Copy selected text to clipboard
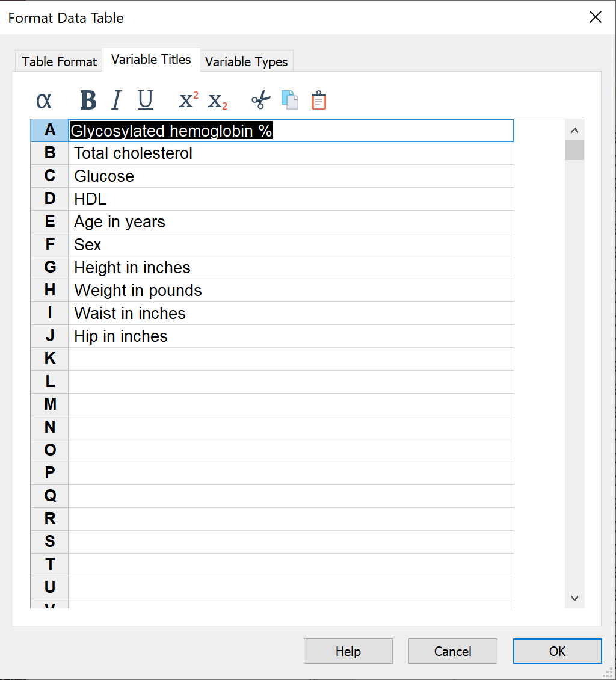The width and height of the screenshot is (616, 680). coord(289,100)
